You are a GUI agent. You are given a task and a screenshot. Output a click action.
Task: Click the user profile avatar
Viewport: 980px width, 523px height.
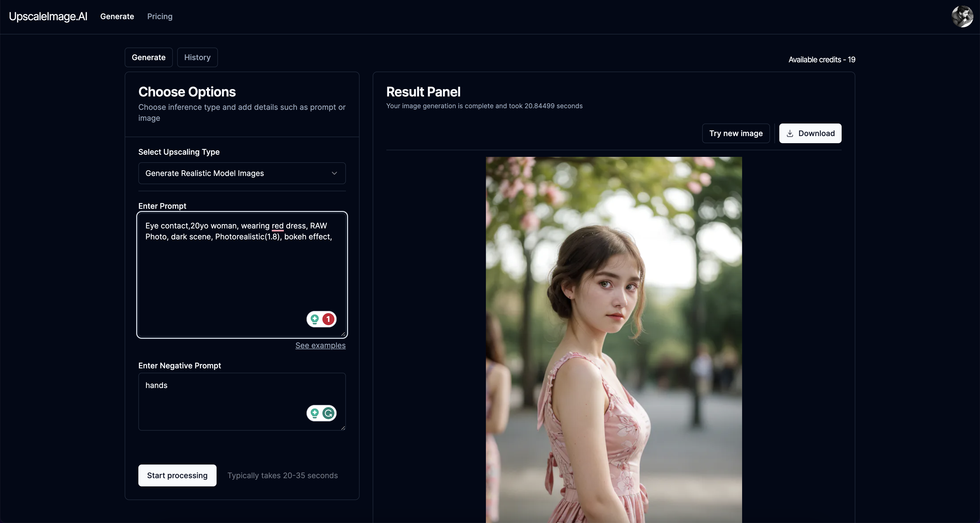click(962, 16)
